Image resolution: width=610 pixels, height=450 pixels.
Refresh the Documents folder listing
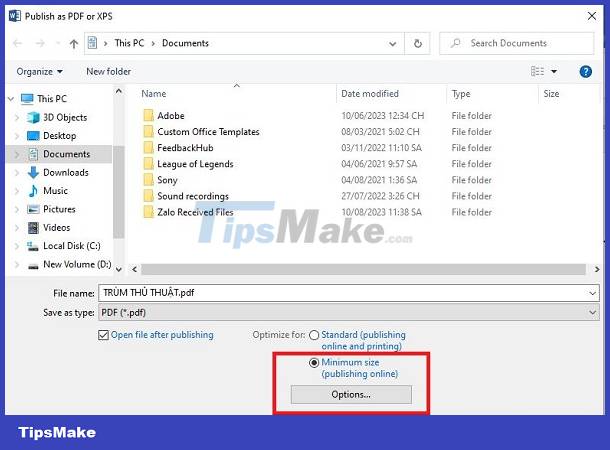[x=417, y=43]
